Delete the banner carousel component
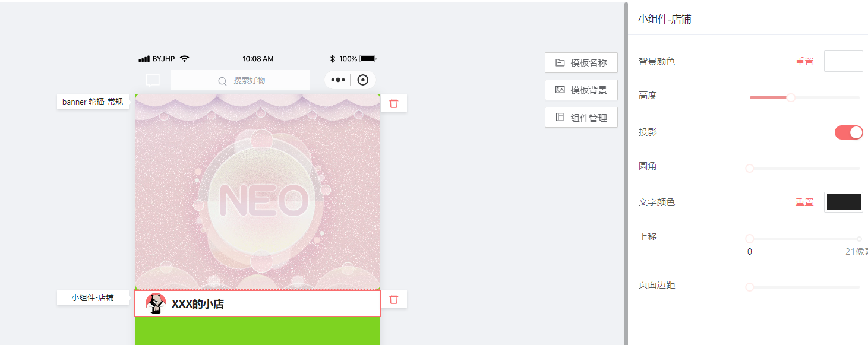 393,103
